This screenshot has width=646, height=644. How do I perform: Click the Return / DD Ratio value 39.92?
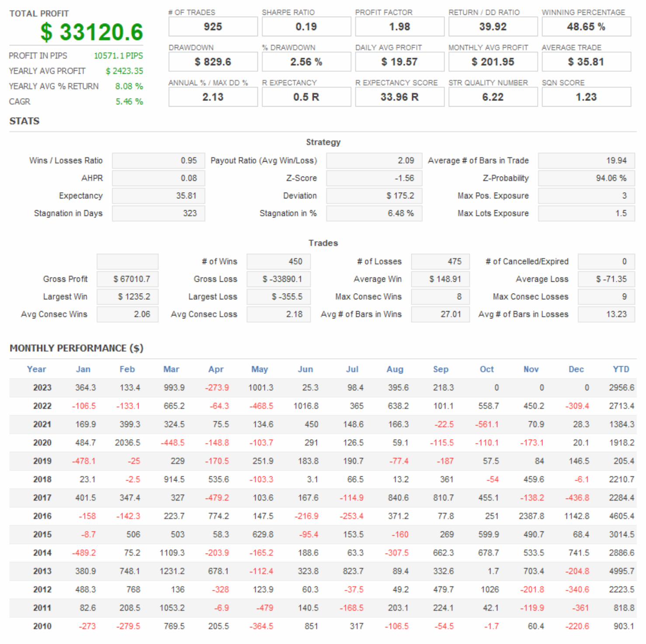coord(493,27)
